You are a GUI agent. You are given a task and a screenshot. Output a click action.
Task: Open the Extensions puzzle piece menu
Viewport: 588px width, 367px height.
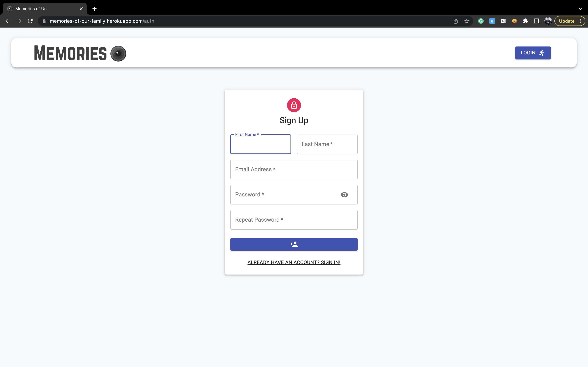coord(526,21)
